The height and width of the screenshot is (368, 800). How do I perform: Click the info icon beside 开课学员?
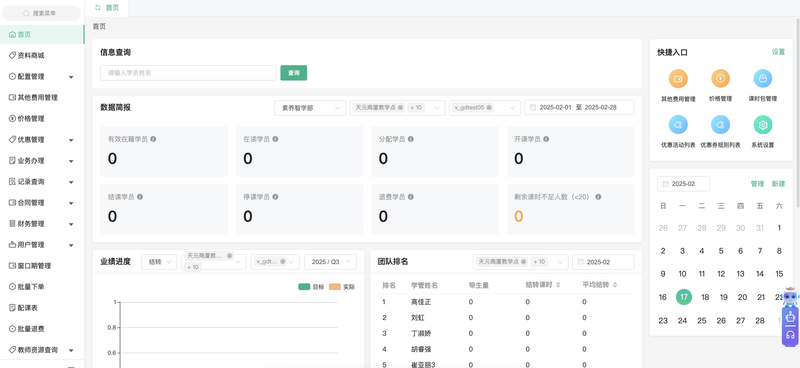point(546,139)
